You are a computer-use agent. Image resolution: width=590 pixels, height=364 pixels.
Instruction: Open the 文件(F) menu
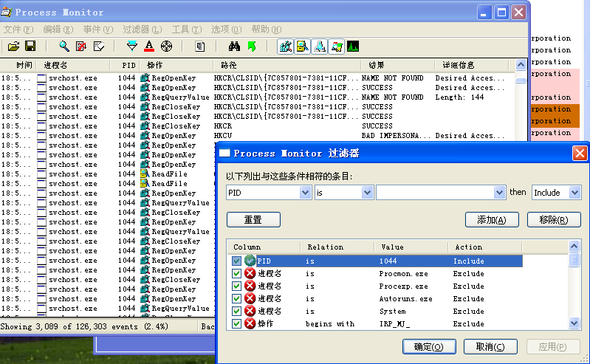click(18, 30)
